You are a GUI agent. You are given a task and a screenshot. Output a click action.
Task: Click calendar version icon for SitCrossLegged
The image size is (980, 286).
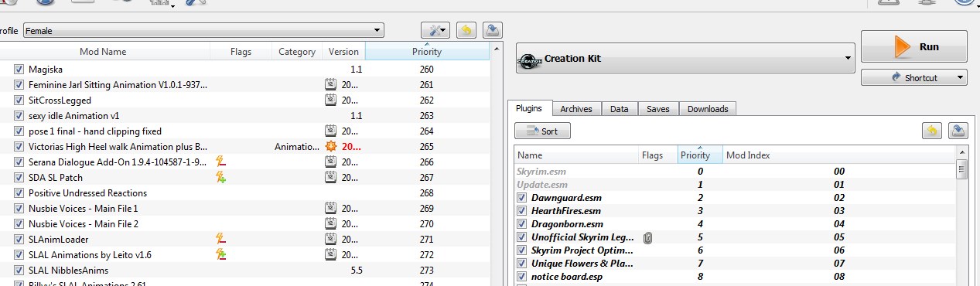click(x=330, y=100)
